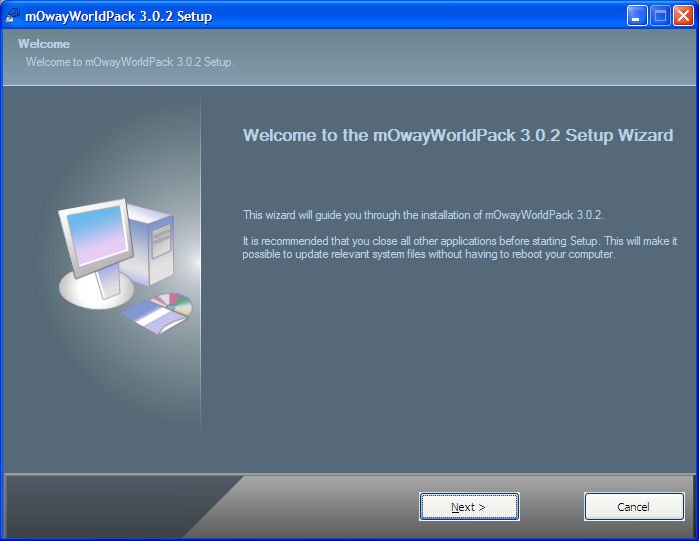Minimize the setup window
699x541 pixels.
coord(637,16)
